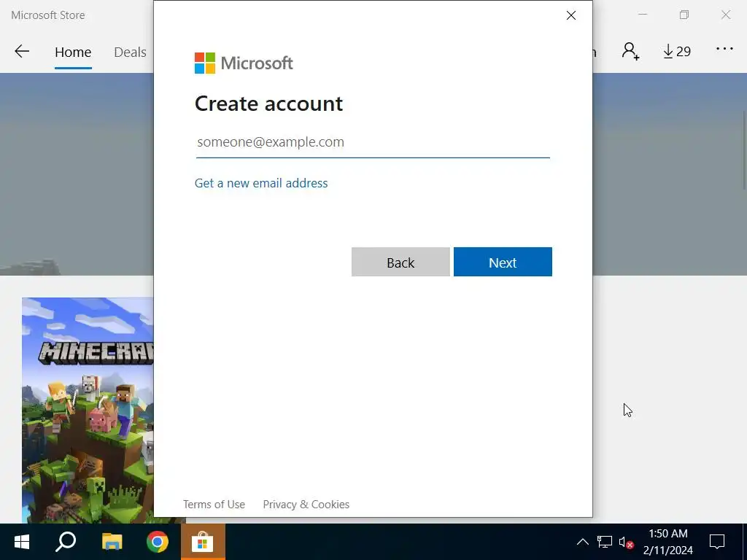Image resolution: width=747 pixels, height=560 pixels.
Task: Open the Windows Start menu
Action: [22, 542]
